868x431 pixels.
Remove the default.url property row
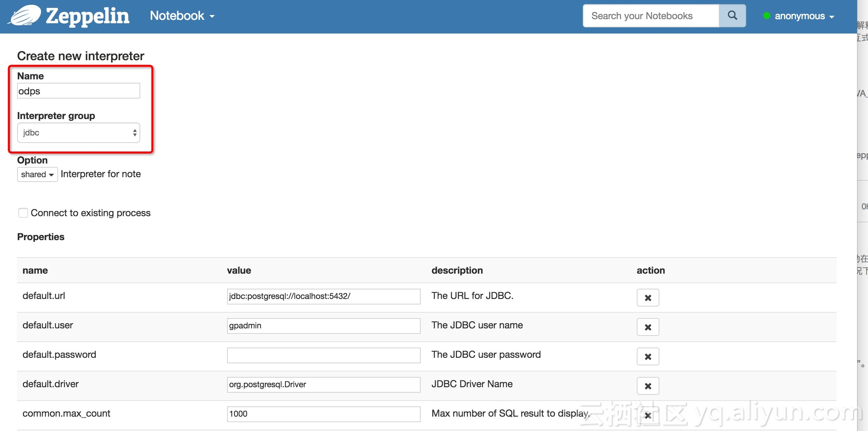coord(647,298)
